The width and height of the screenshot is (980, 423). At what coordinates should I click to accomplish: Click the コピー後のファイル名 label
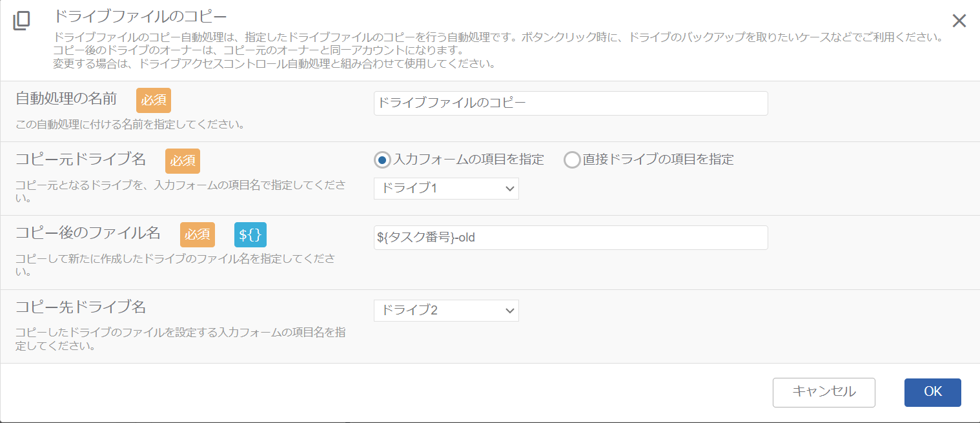click(x=88, y=233)
